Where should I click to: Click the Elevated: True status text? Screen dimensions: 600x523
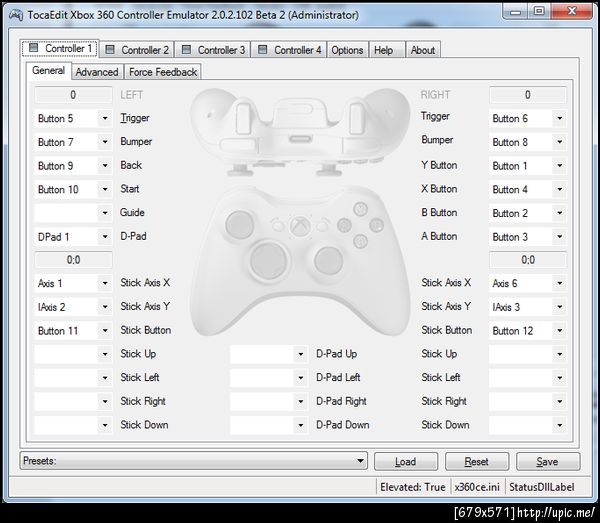click(413, 487)
